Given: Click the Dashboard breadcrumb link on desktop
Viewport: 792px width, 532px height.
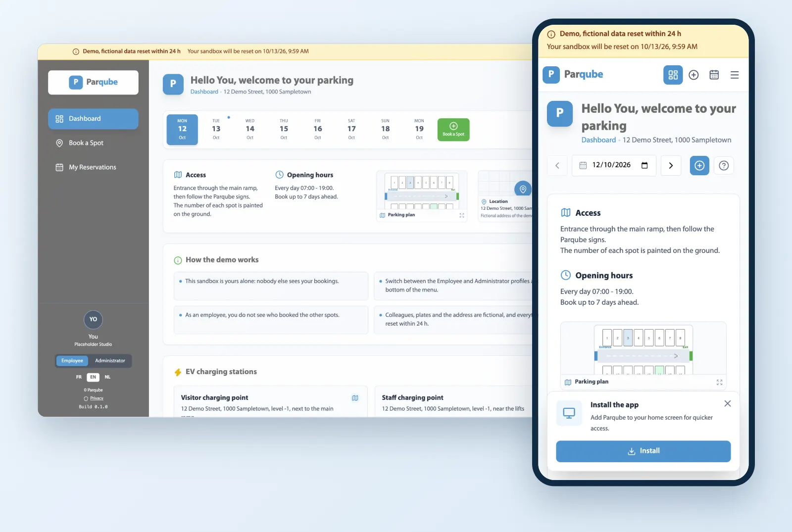Looking at the screenshot, I should click(204, 92).
